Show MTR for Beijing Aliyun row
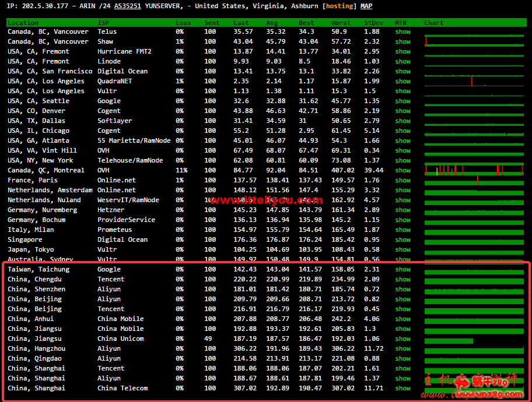The width and height of the screenshot is (532, 402). [402, 299]
